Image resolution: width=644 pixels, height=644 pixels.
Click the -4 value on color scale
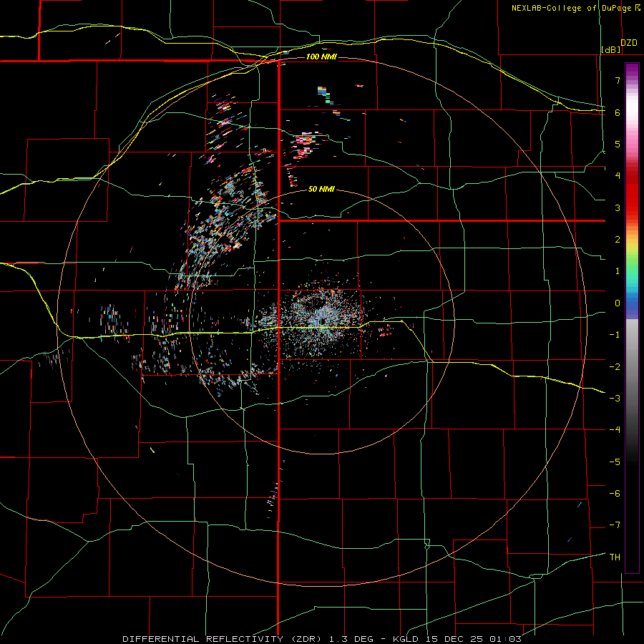pyautogui.click(x=615, y=430)
